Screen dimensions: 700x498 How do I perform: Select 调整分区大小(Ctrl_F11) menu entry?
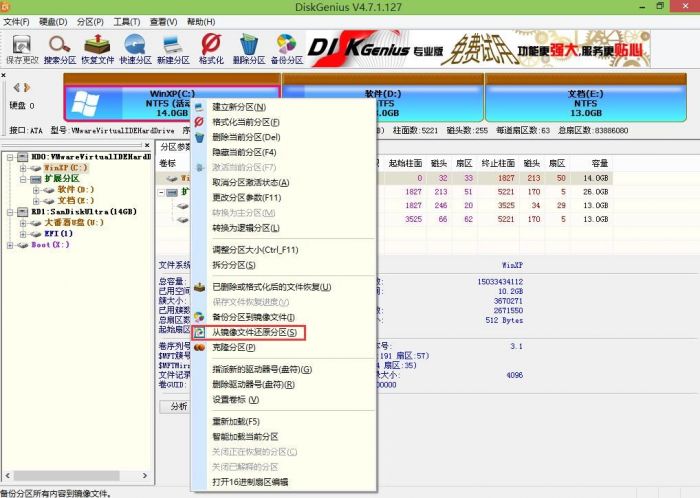coord(255,250)
